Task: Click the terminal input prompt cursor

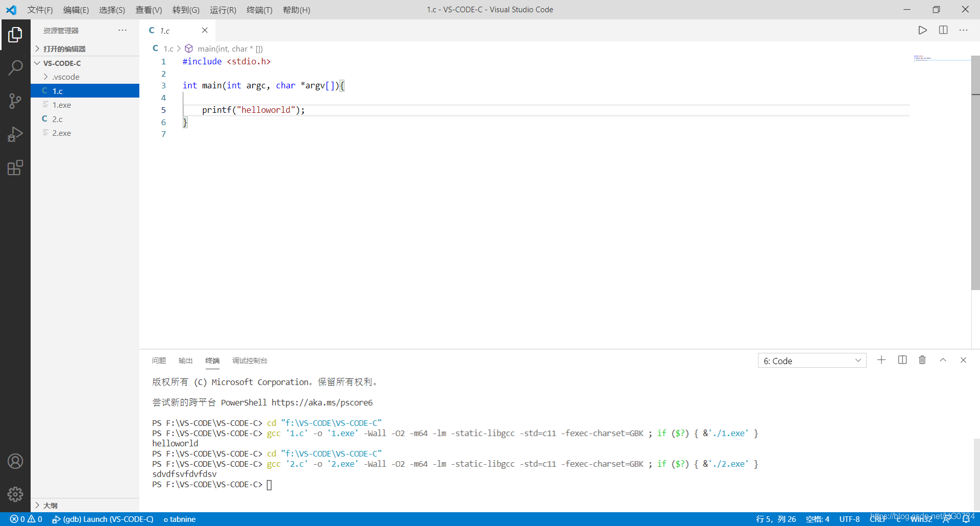Action: coord(269,485)
